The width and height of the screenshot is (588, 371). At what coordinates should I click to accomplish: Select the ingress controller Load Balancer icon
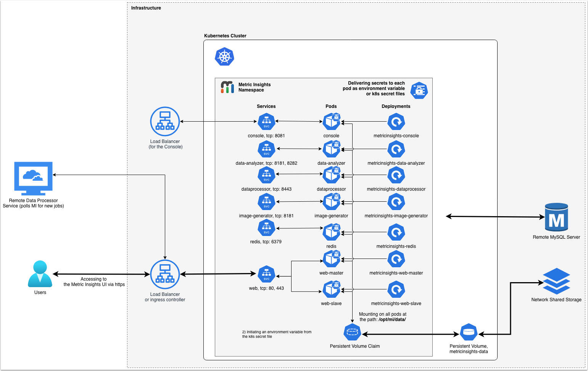[165, 275]
